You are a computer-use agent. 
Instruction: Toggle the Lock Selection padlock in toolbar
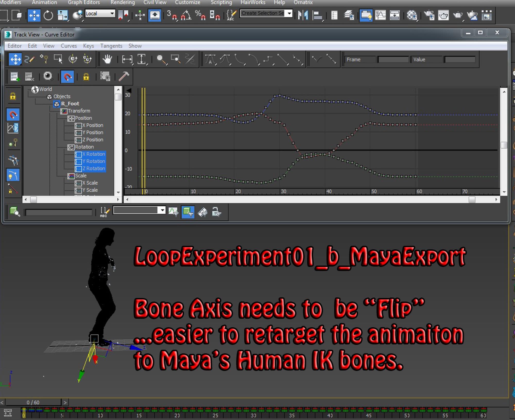click(86, 77)
